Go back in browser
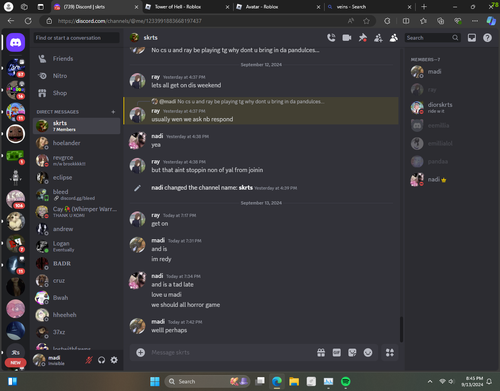 click(11, 21)
